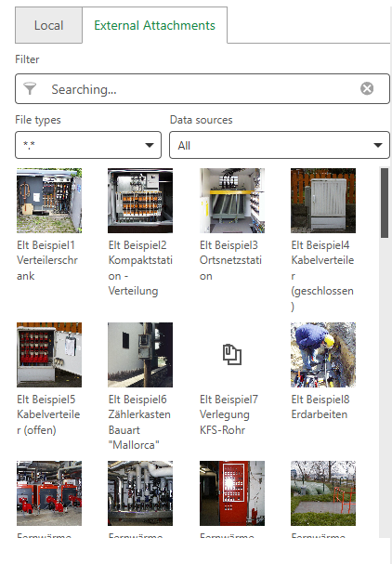Image resolution: width=392 pixels, height=564 pixels.
Task: Click label 'Elt Beispiel7 Verlegung KFS-Rohr'
Action: point(229,414)
